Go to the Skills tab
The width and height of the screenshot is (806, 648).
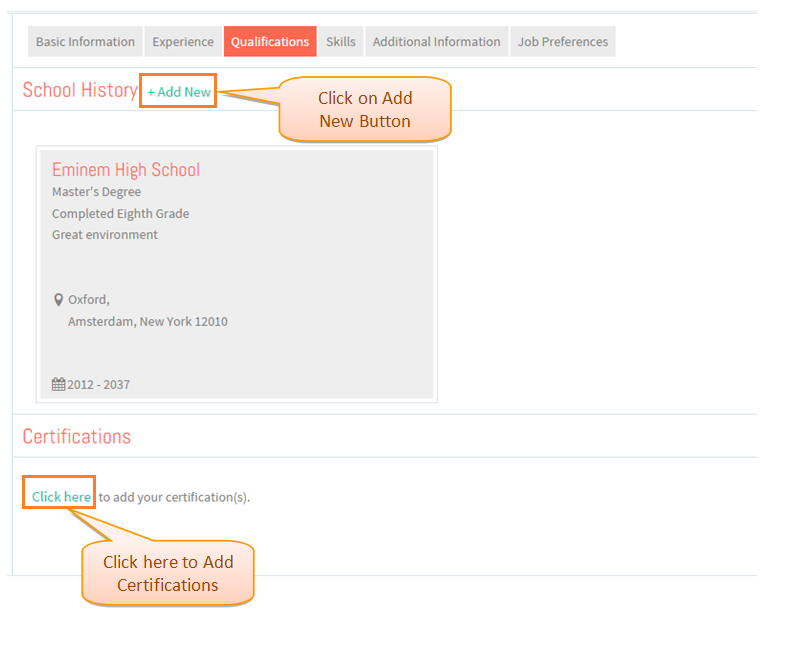(341, 42)
